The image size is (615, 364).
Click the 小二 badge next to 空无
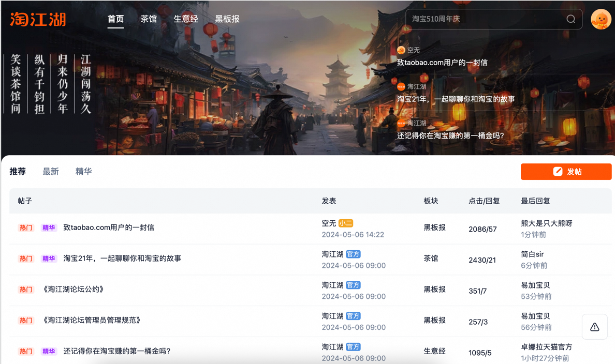(x=345, y=223)
